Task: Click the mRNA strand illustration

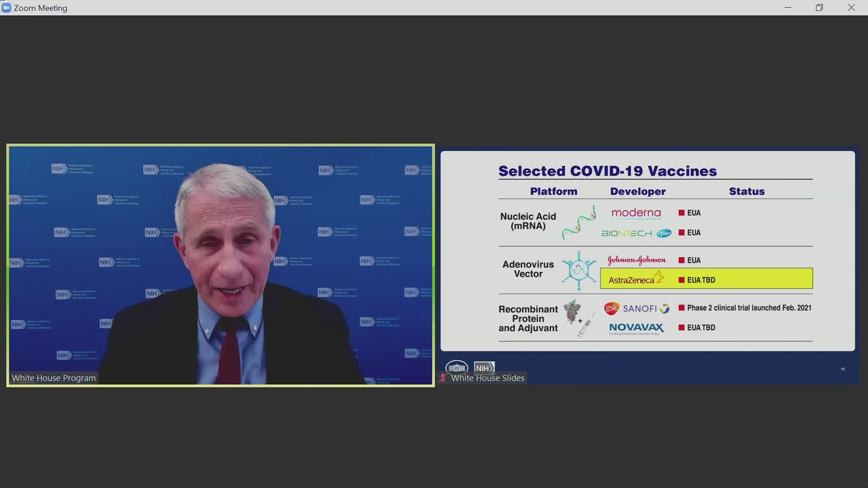Action: 579,222
